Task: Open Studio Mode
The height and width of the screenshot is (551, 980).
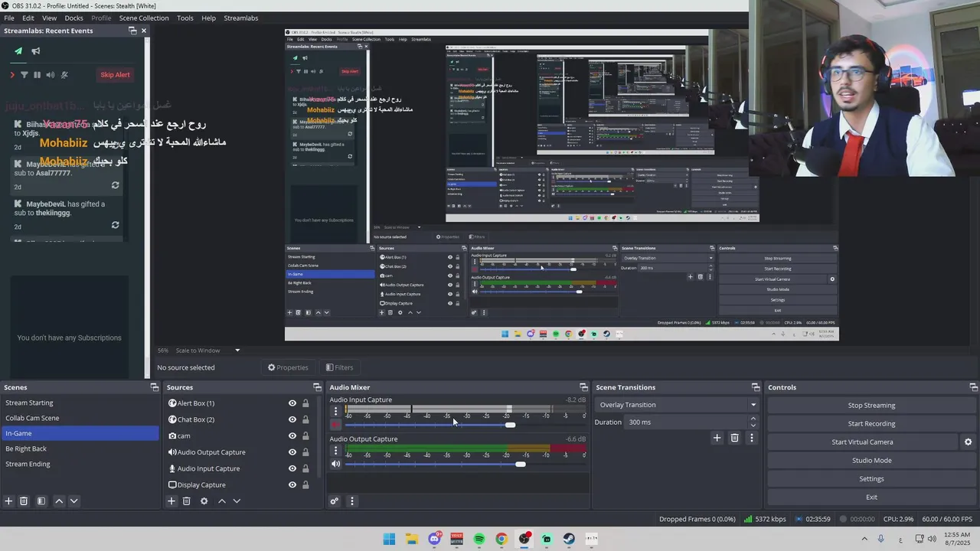Action: pos(871,461)
